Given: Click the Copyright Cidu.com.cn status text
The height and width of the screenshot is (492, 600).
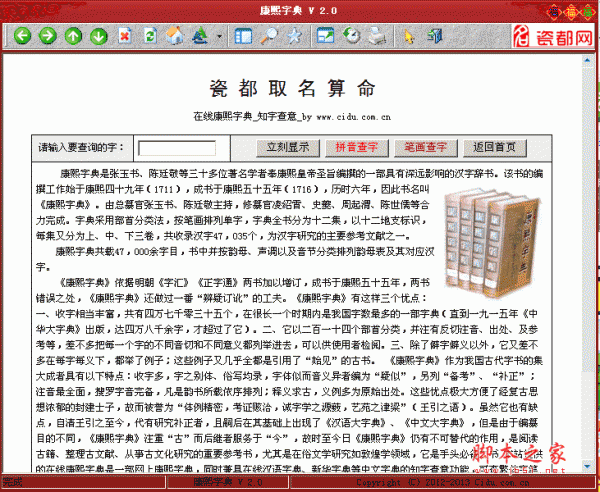Looking at the screenshot, I should click(443, 482).
